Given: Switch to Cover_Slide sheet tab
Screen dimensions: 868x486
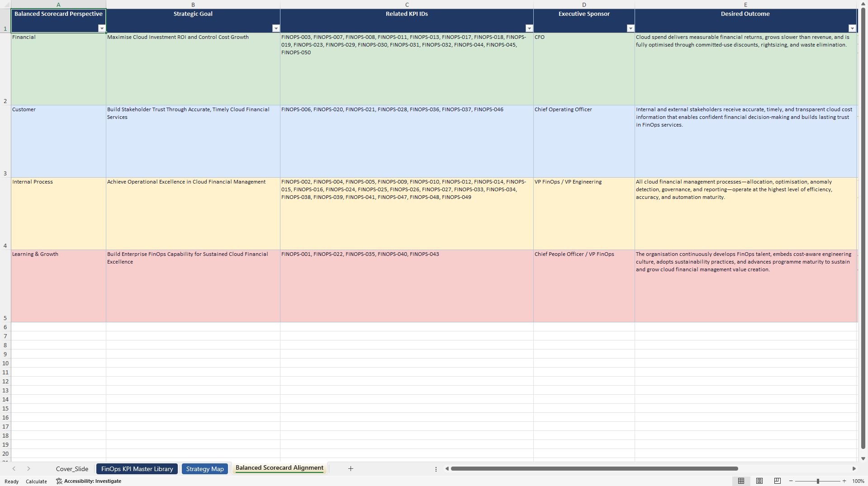Looking at the screenshot, I should click(72, 469).
